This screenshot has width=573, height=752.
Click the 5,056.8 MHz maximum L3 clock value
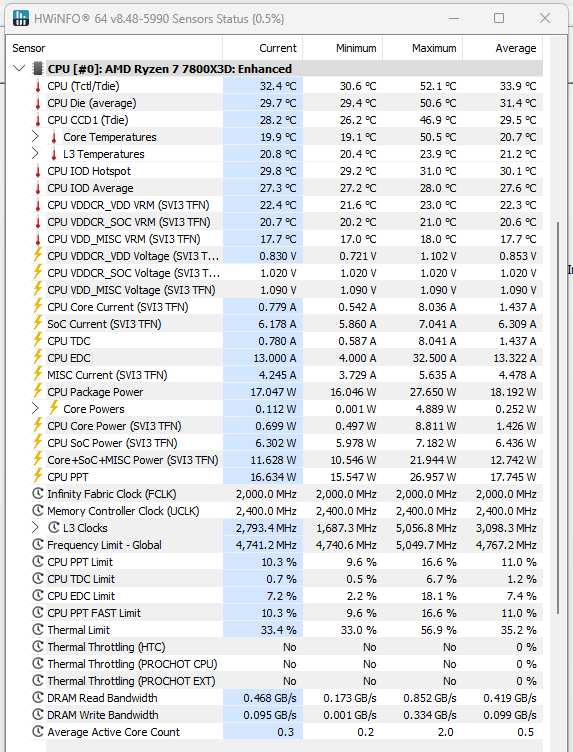426,528
